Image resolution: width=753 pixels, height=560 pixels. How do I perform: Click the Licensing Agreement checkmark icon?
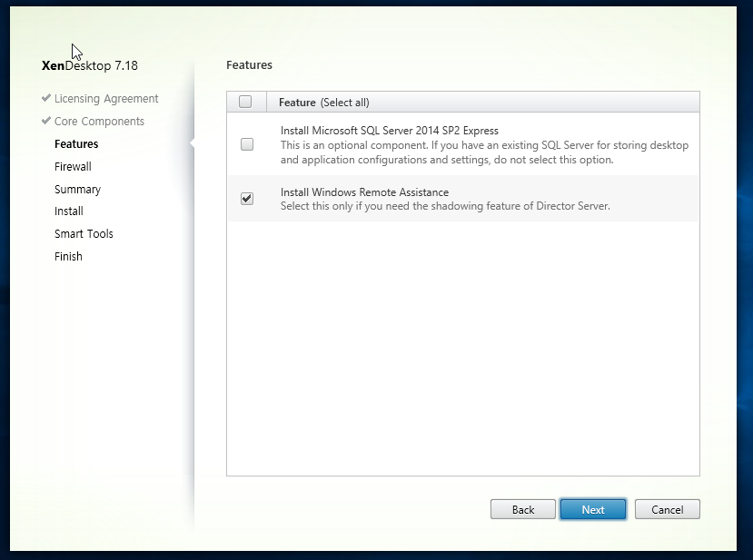click(46, 98)
